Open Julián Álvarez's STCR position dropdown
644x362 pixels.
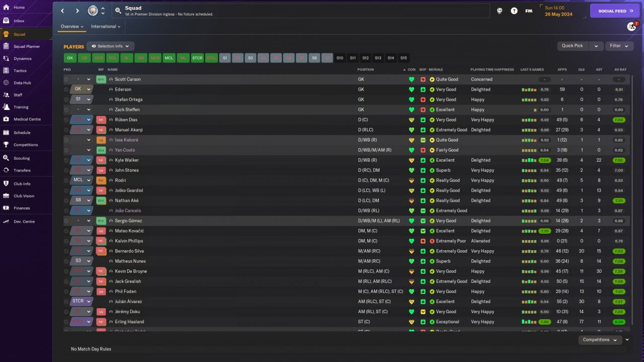tap(82, 301)
